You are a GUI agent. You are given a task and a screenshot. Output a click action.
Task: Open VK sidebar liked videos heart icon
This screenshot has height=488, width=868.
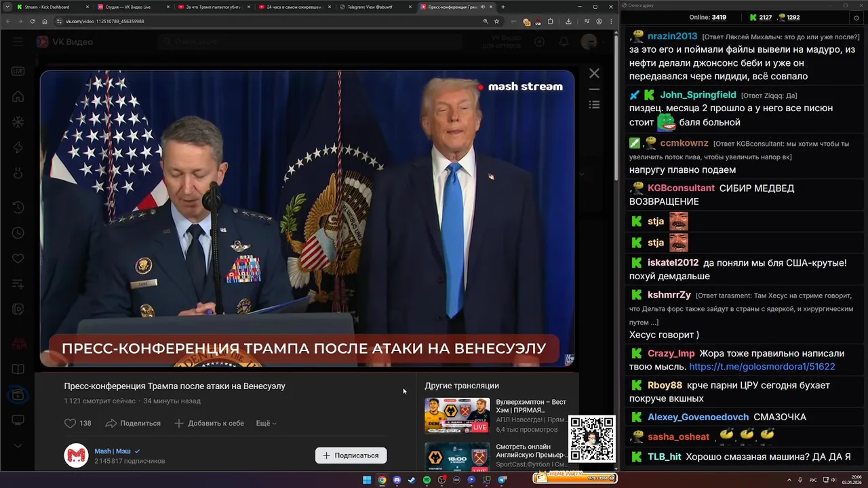tap(18, 259)
